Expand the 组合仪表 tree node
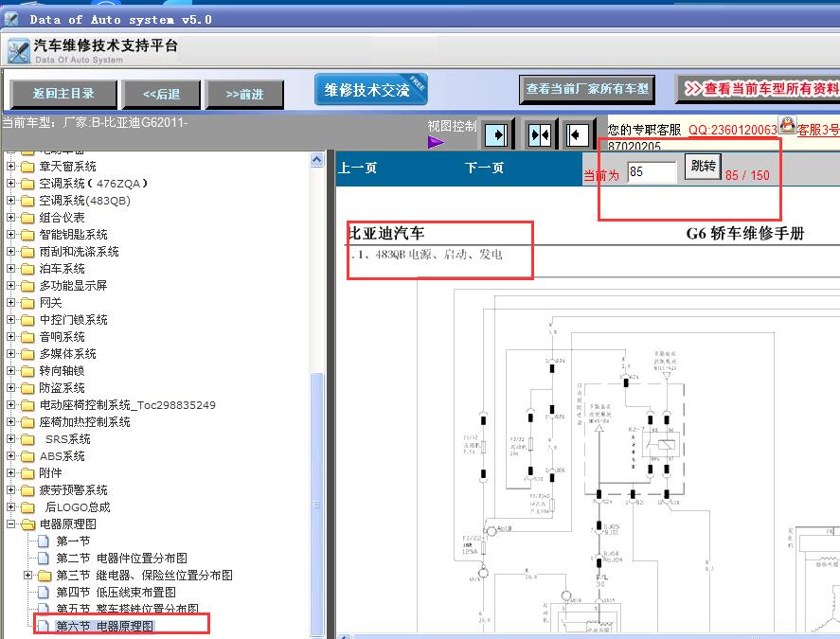The width and height of the screenshot is (840, 639). click(10, 218)
